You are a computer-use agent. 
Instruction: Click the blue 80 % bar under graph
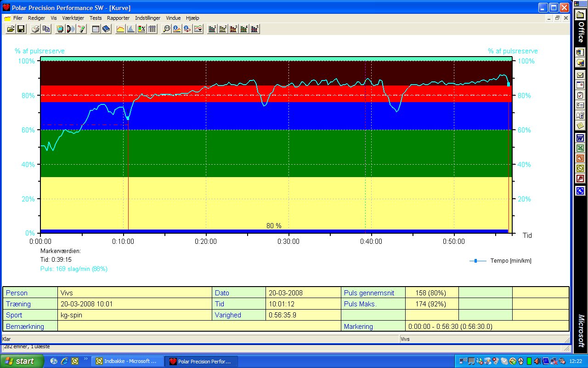pos(274,231)
